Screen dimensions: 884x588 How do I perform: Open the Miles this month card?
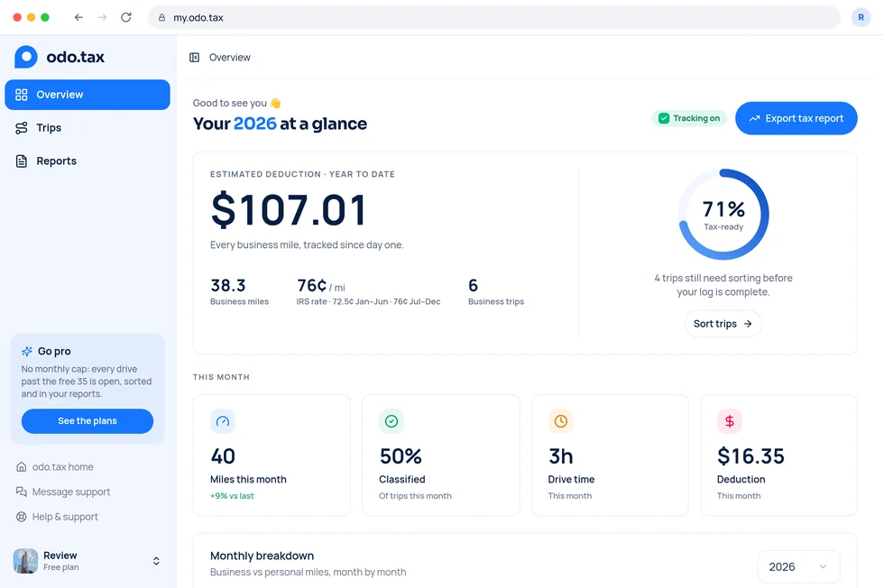(x=272, y=455)
